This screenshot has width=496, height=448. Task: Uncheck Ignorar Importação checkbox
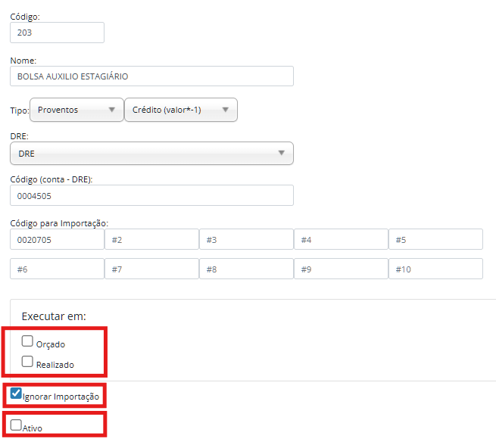pos(16,394)
